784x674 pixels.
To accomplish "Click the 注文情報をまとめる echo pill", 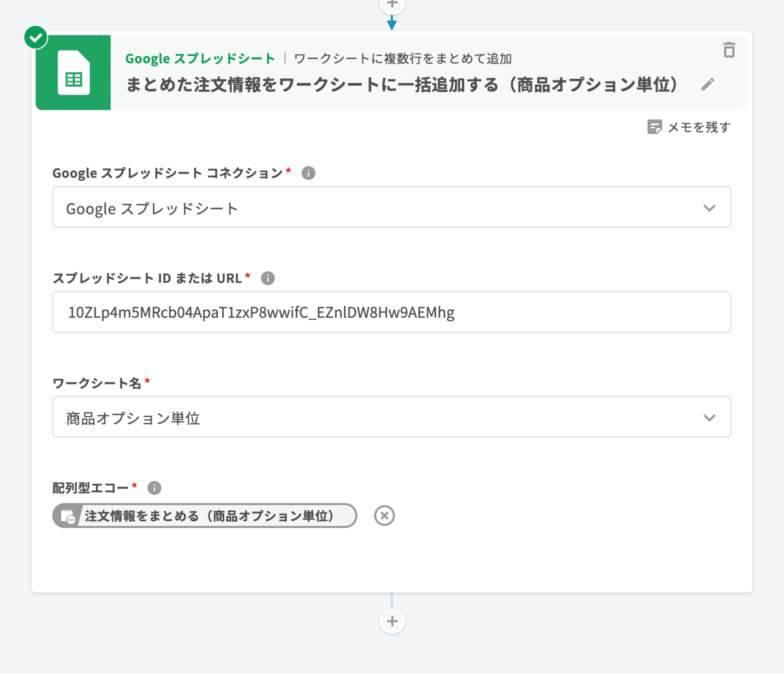I will coord(208,515).
